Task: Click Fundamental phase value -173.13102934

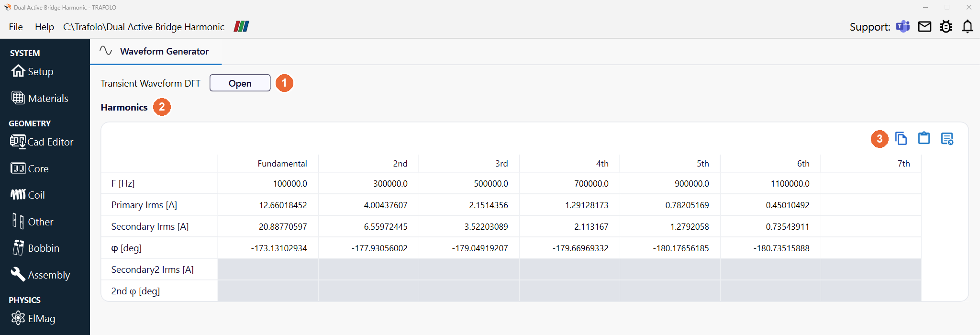Action: point(268,248)
